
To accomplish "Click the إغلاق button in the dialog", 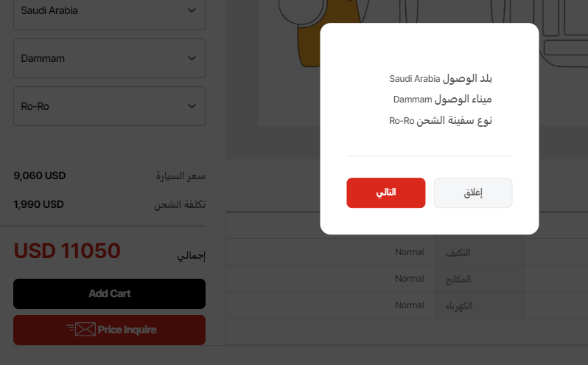I will [x=472, y=193].
